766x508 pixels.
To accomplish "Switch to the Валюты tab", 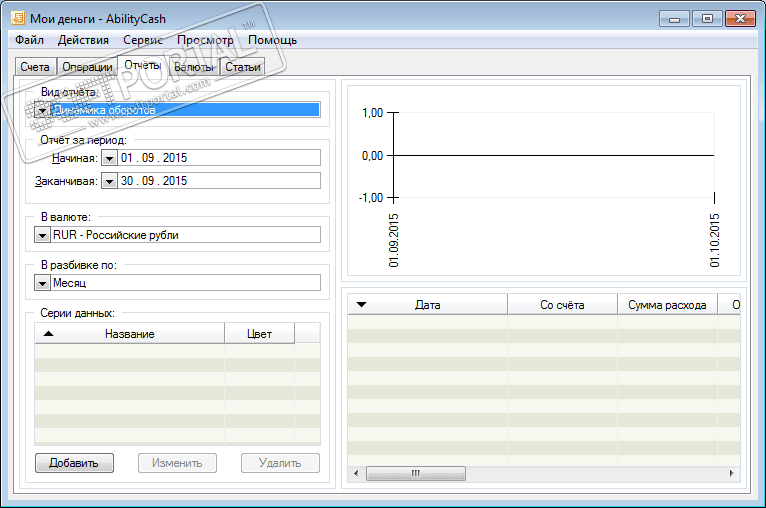I will 194,67.
